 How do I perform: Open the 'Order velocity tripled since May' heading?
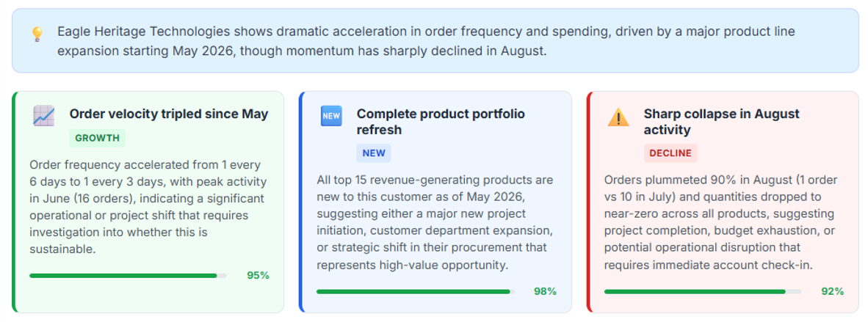click(x=169, y=114)
